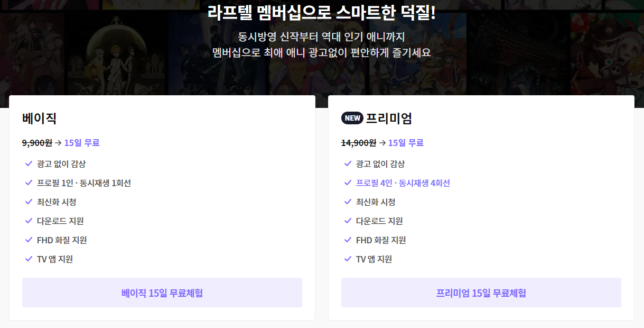Click the checkmark next to 프로필 1인 · 동시재생 1회선
This screenshot has width=644, height=328.
pos(29,183)
